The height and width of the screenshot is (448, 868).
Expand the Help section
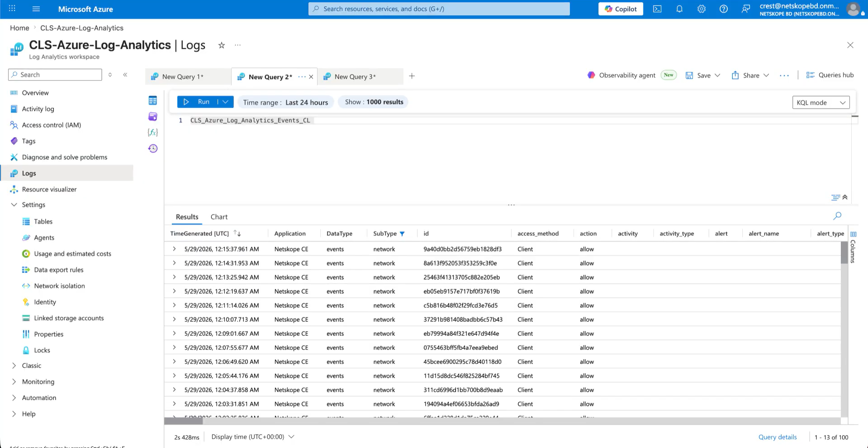14,414
